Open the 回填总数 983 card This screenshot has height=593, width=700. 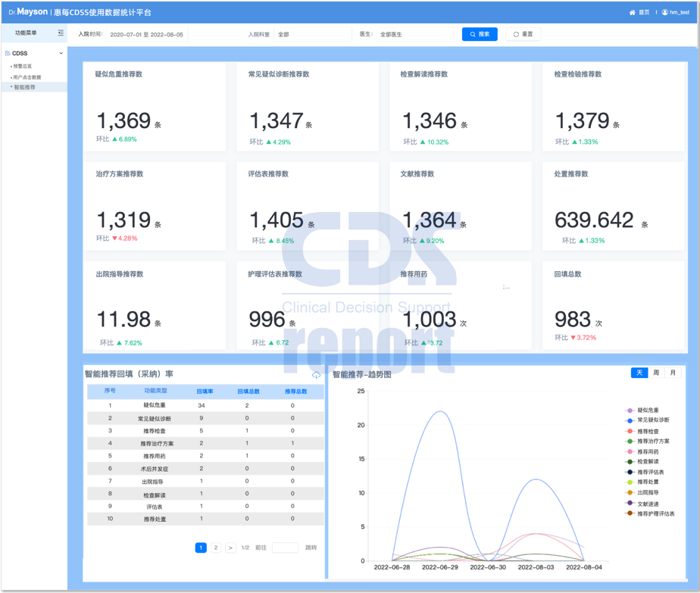(614, 306)
